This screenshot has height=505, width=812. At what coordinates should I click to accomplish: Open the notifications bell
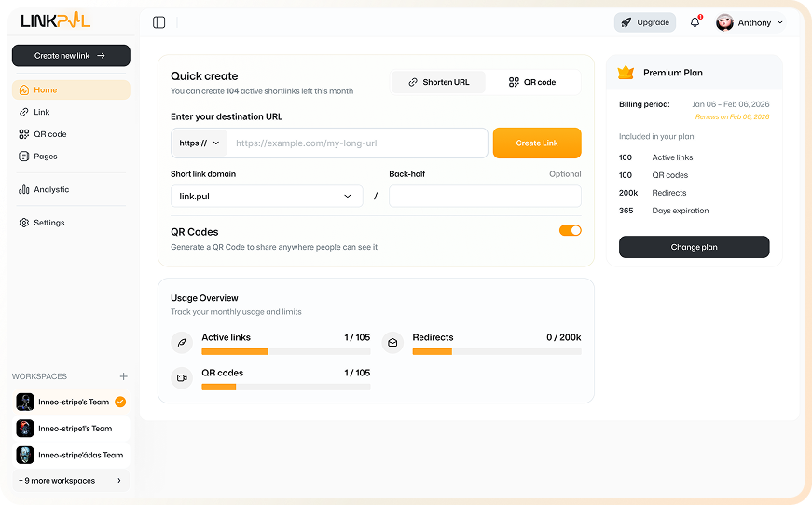(x=695, y=22)
